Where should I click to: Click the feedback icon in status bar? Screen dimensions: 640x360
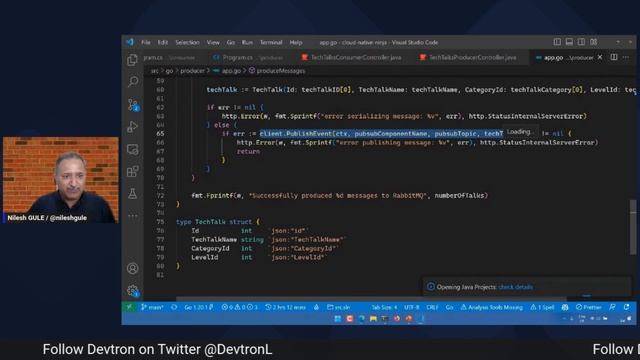(x=612, y=307)
